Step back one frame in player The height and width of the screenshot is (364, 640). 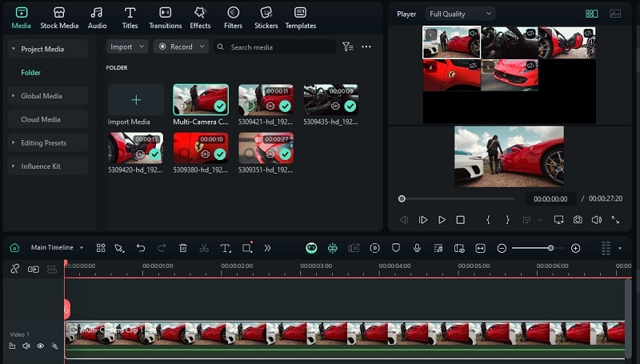pyautogui.click(x=404, y=220)
